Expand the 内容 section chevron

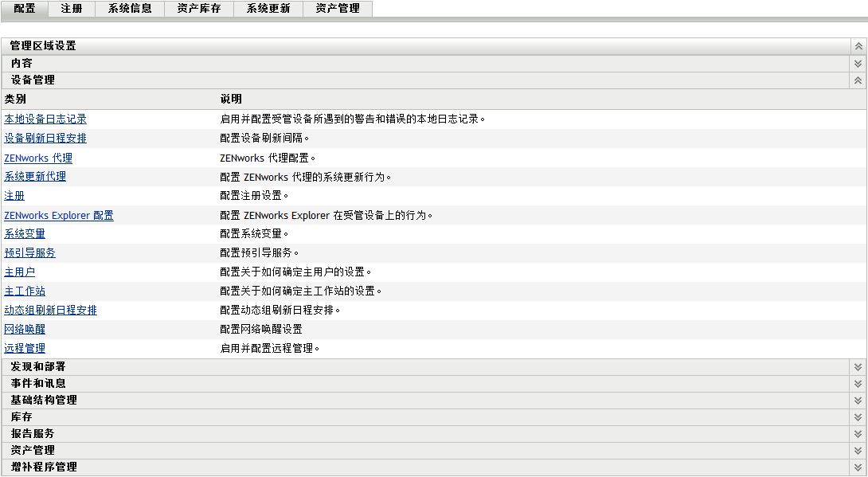tap(857, 63)
